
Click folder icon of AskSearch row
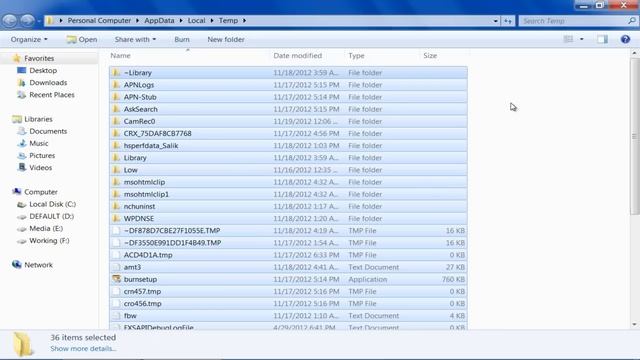116,109
